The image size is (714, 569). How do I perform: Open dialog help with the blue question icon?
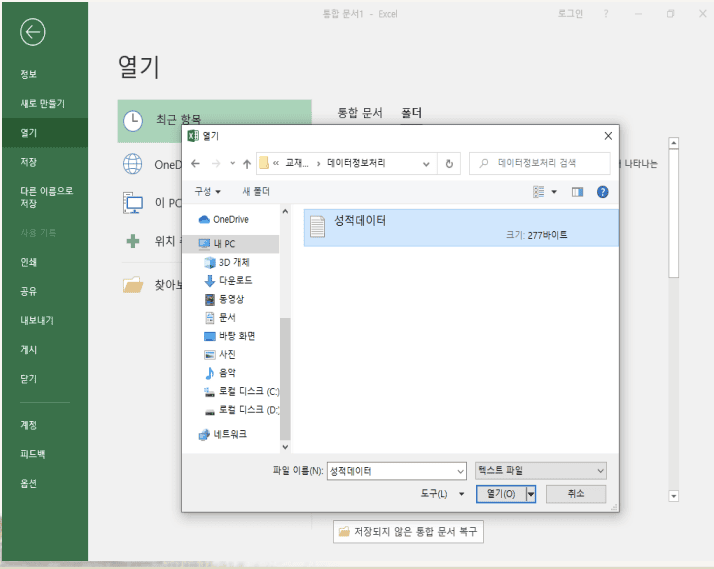602,191
